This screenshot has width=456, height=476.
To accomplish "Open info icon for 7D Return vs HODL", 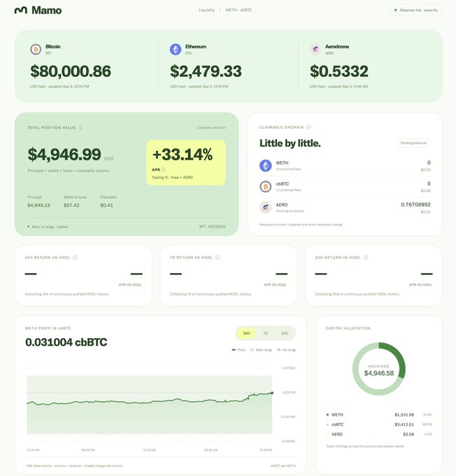I will pyautogui.click(x=218, y=258).
